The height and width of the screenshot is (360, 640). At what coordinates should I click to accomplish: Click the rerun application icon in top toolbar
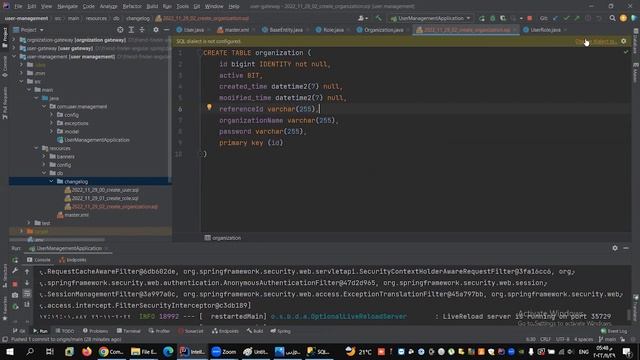click(482, 18)
